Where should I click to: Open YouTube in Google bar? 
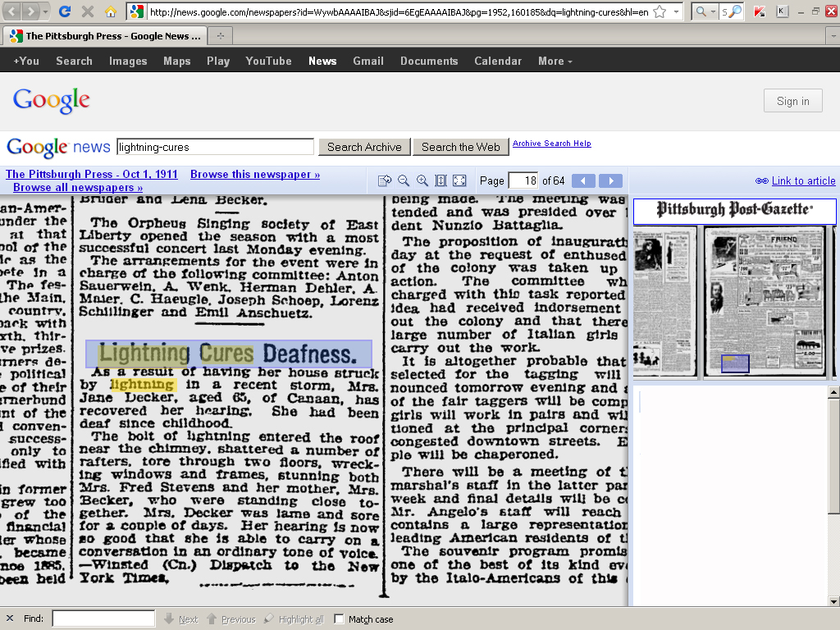(x=268, y=61)
